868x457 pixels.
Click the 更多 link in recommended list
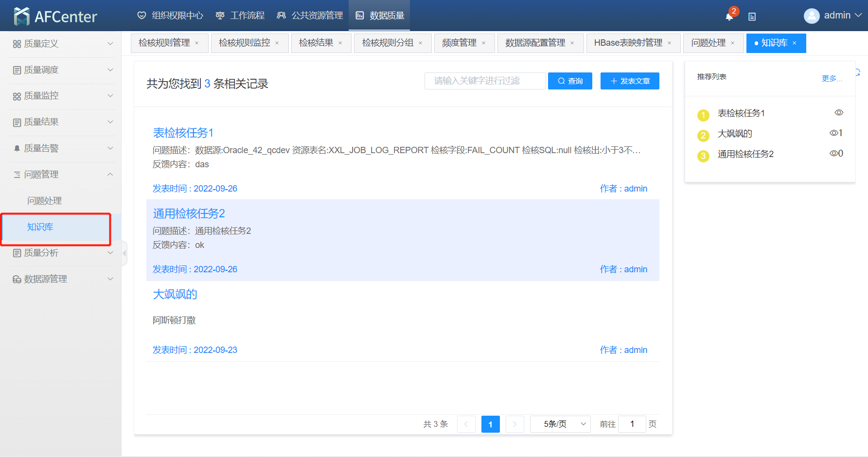[x=831, y=78]
